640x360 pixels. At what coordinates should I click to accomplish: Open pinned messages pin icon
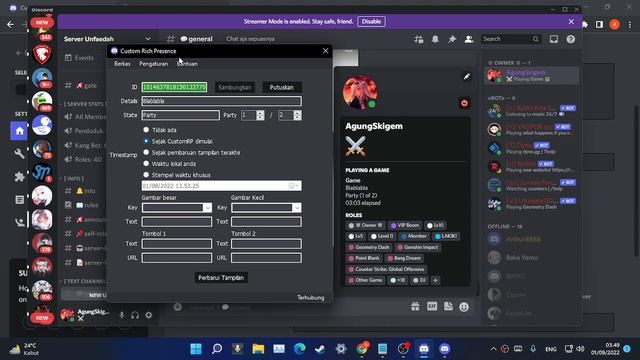(x=452, y=39)
